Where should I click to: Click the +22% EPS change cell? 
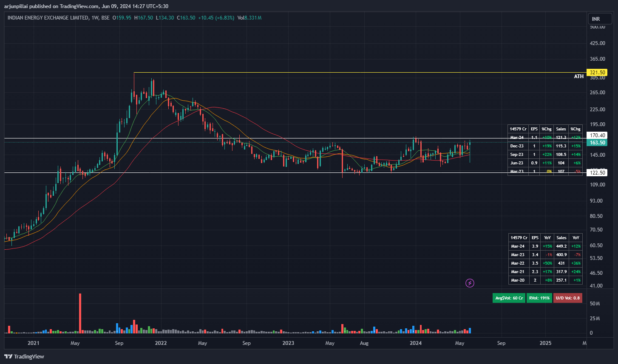[x=546, y=155]
